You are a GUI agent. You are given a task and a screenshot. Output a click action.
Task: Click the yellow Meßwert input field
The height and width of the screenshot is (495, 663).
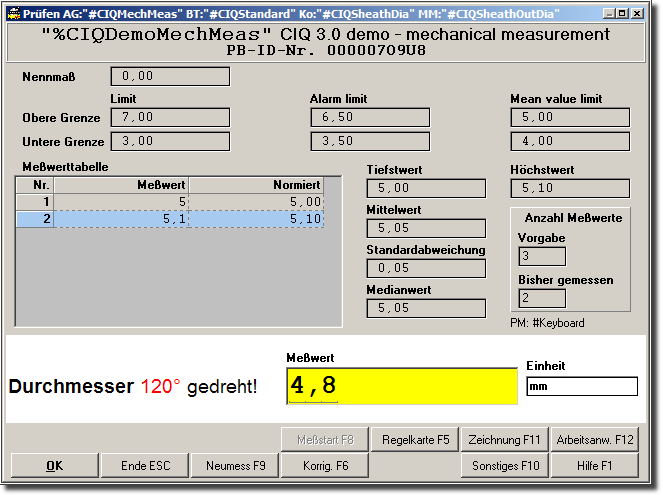pyautogui.click(x=400, y=385)
